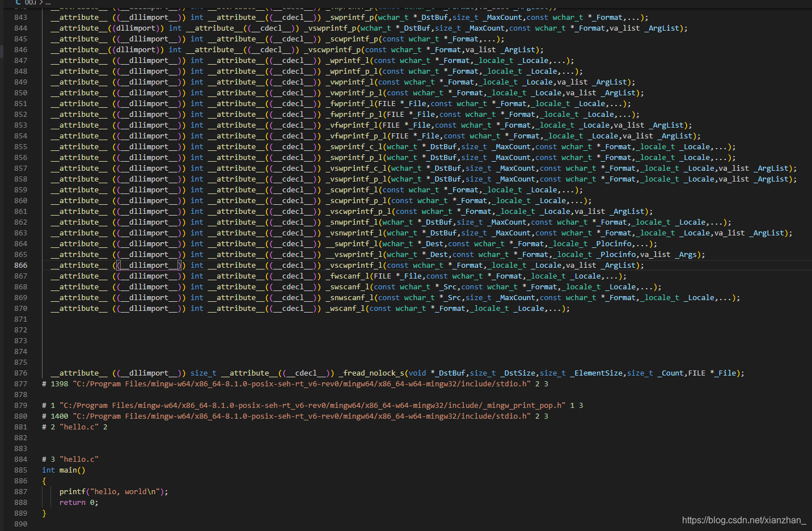Click the _mingw_print_pop.h include path on line 879
This screenshot has width=812, height=531.
point(314,406)
